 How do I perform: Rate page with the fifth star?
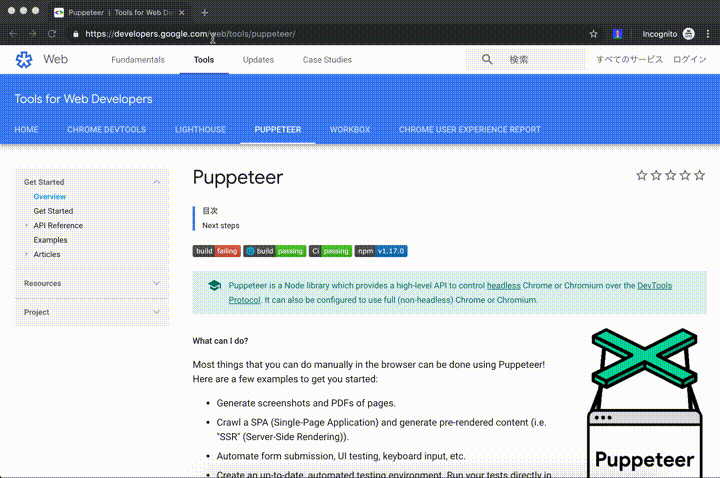pyautogui.click(x=699, y=175)
